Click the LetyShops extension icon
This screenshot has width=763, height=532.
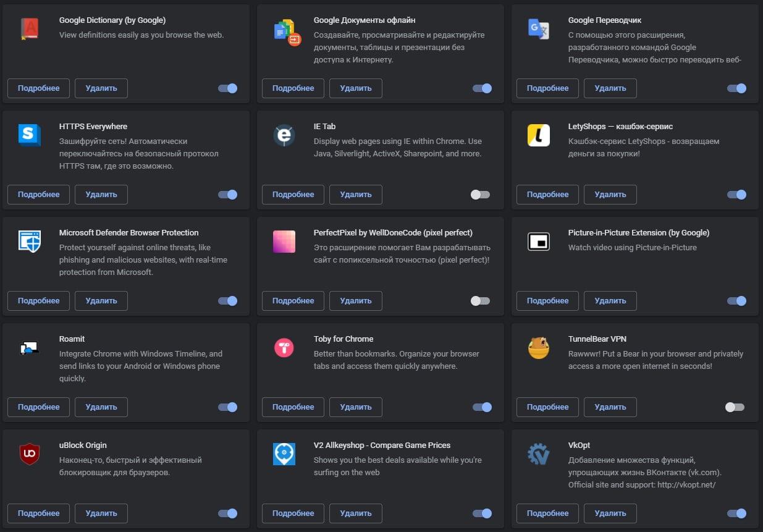coord(539,135)
